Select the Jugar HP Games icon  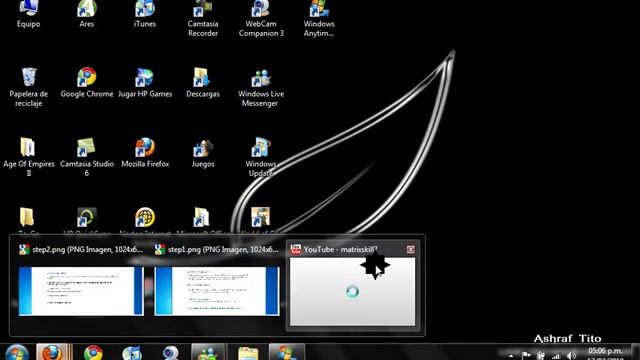click(144, 83)
